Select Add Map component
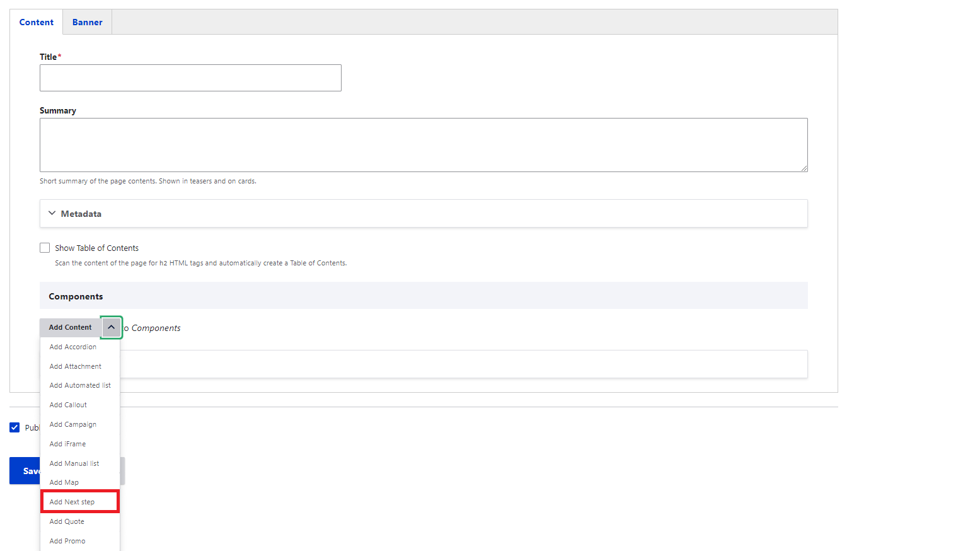The image size is (980, 551). coord(64,482)
